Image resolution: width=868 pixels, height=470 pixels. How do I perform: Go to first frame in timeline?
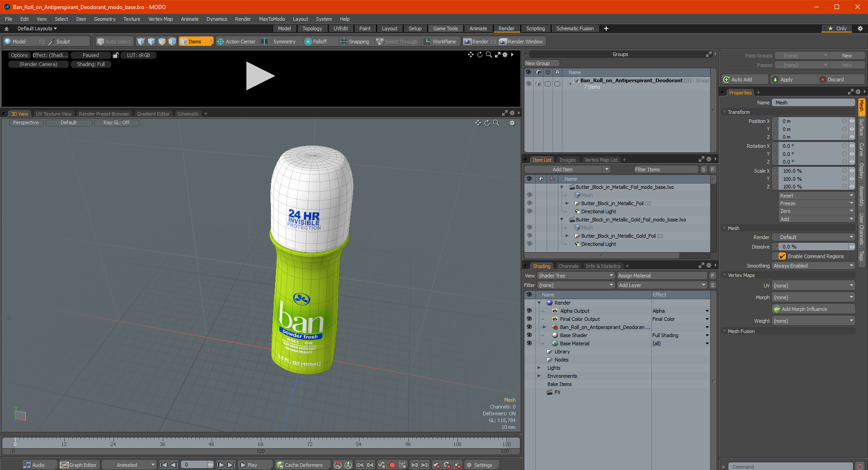[x=164, y=465]
